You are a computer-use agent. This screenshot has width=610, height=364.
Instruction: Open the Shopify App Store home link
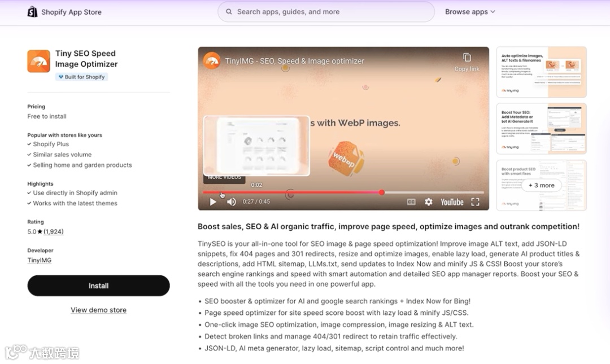tap(64, 12)
